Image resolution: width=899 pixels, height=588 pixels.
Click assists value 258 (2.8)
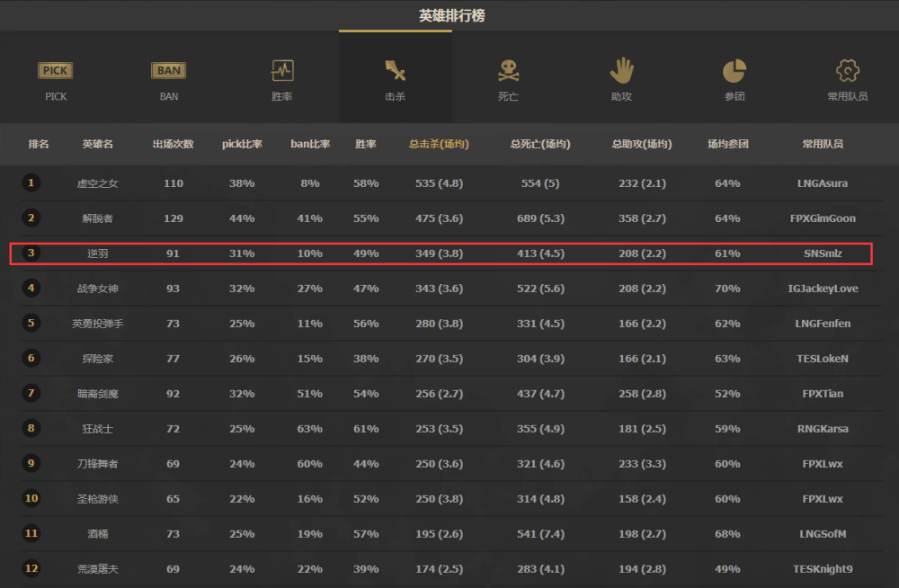(x=642, y=394)
